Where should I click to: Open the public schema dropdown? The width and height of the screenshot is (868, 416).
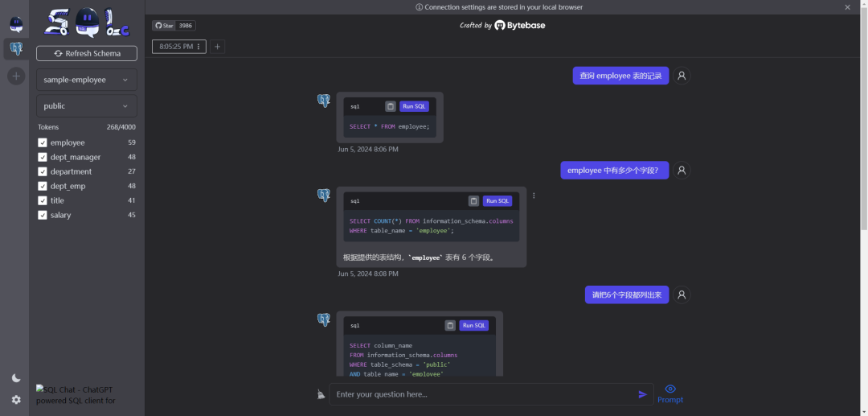87,105
